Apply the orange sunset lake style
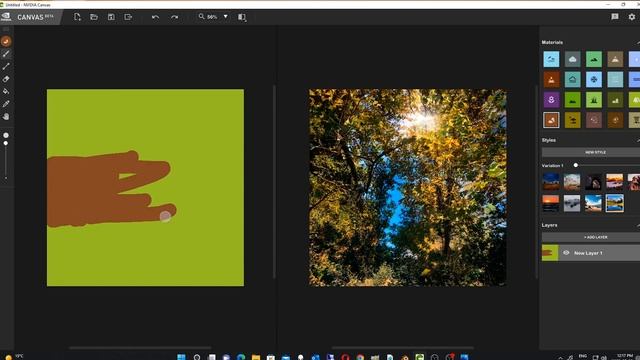Image resolution: width=640 pixels, height=360 pixels. pos(614,182)
